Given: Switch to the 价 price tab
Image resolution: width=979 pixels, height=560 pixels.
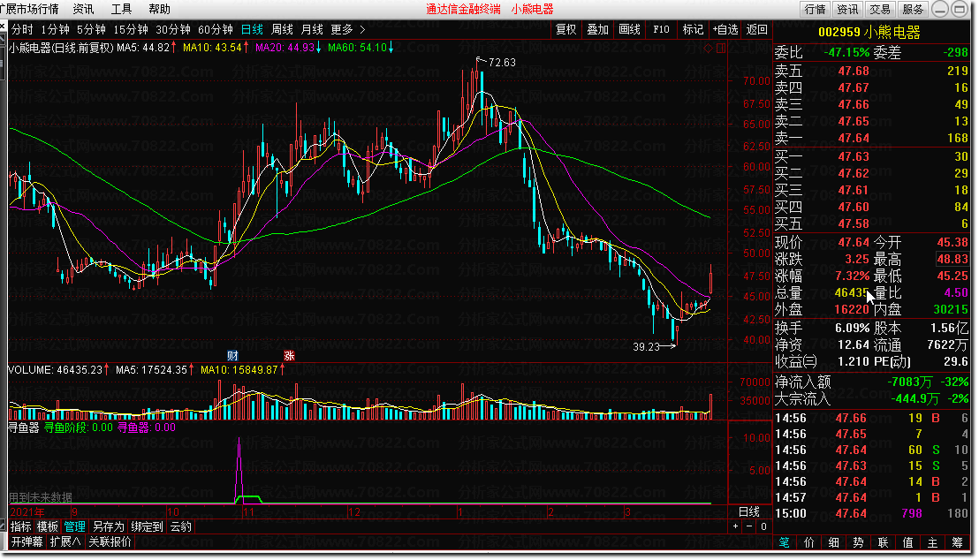Looking at the screenshot, I should 809,542.
